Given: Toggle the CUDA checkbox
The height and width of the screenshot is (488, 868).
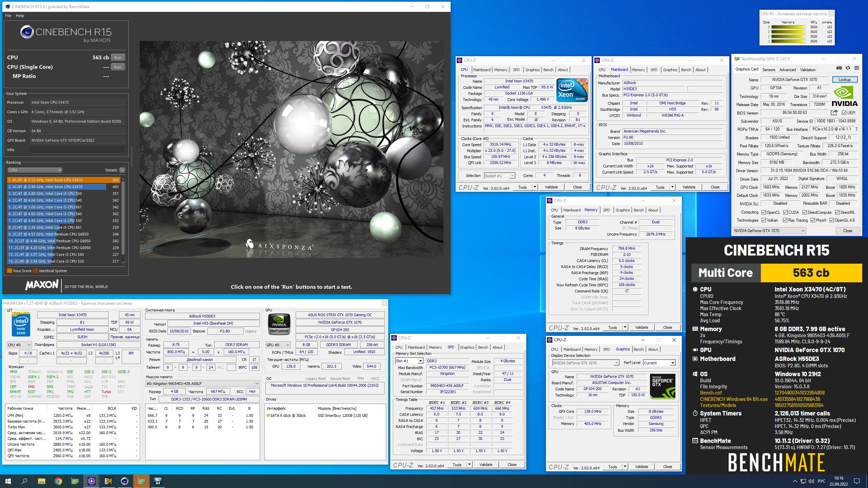Looking at the screenshot, I should coord(785,212).
